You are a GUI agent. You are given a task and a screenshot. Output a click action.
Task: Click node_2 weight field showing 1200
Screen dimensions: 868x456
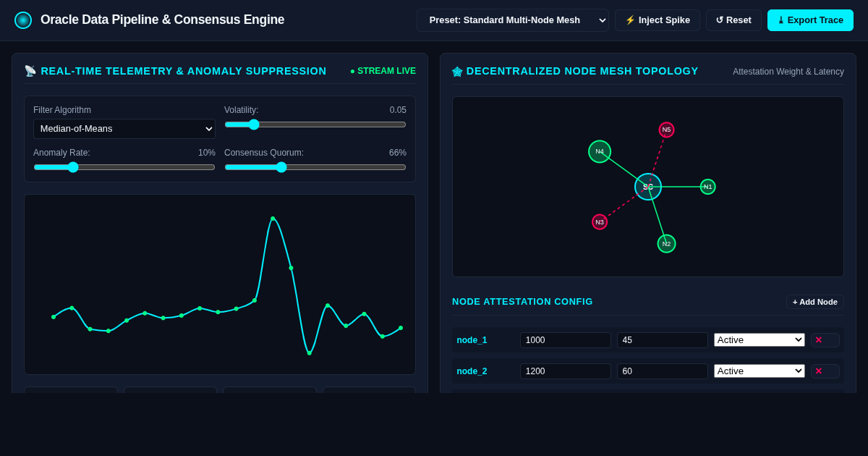pos(566,371)
